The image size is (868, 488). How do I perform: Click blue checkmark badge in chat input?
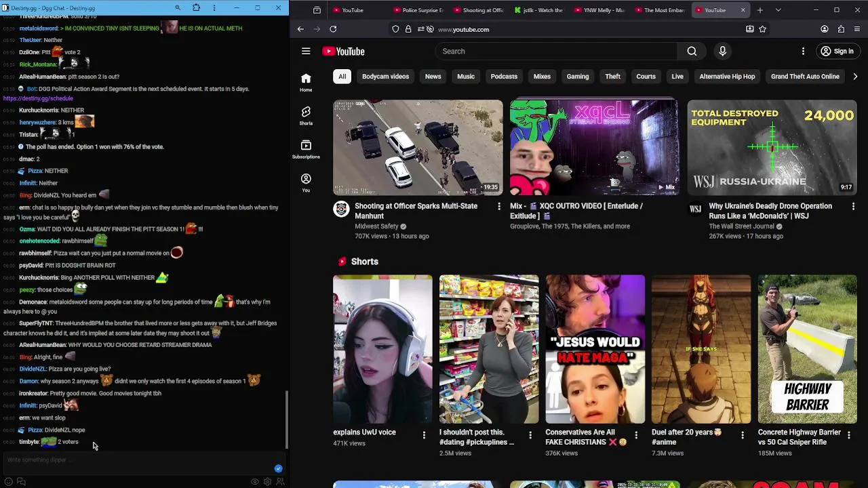click(278, 468)
